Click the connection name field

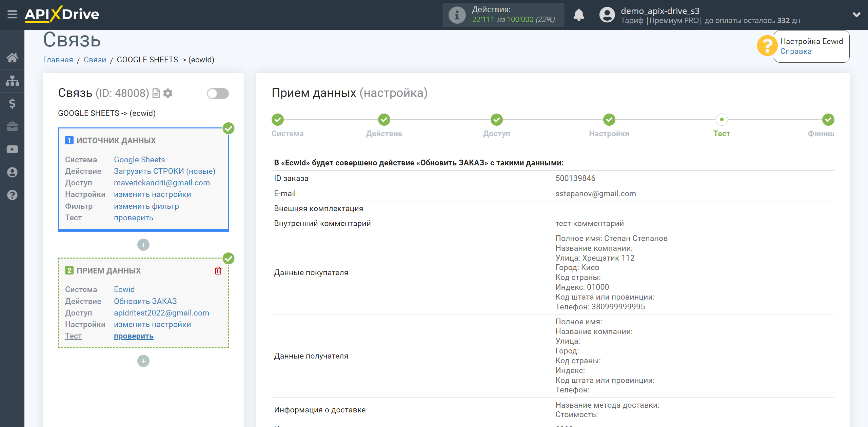143,113
